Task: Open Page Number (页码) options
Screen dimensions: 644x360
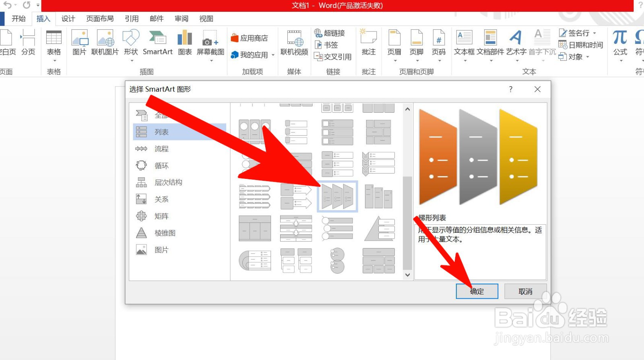Action: [439, 46]
